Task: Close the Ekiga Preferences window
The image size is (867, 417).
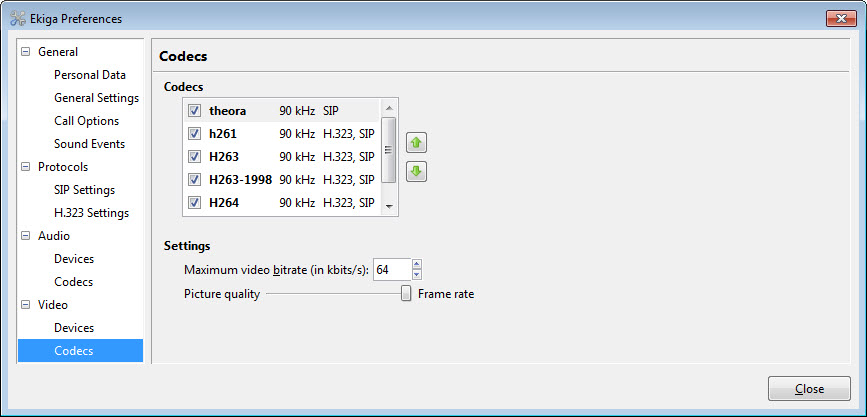Action: (x=841, y=19)
